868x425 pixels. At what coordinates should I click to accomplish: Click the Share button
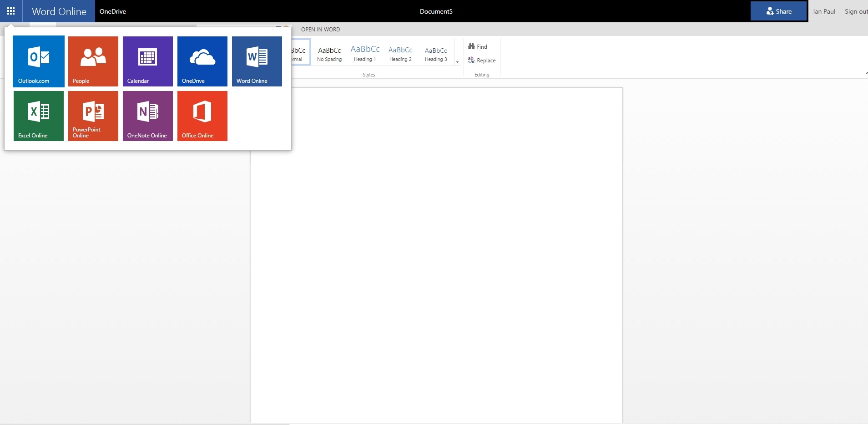tap(779, 11)
